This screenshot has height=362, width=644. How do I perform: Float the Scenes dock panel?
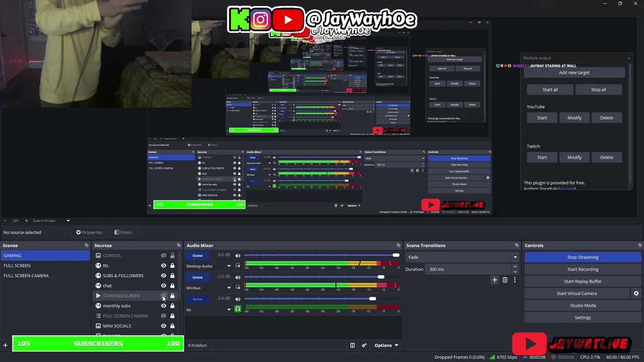pos(87,245)
